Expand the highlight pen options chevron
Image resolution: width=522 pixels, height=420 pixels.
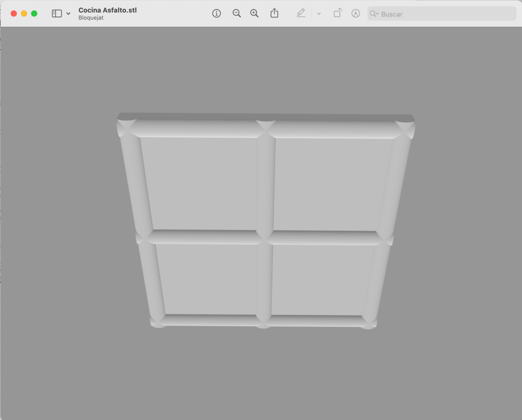tap(319, 13)
